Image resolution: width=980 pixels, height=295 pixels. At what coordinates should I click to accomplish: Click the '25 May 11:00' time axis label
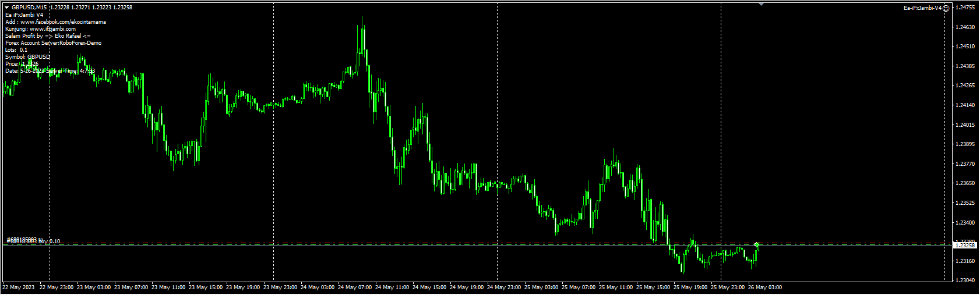pyautogui.click(x=616, y=287)
